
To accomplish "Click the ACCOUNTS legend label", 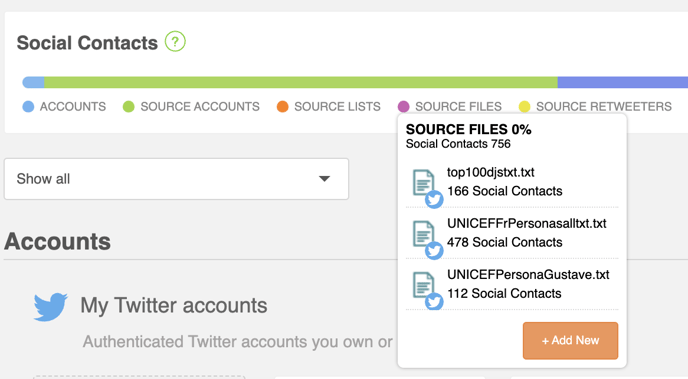I will (73, 107).
